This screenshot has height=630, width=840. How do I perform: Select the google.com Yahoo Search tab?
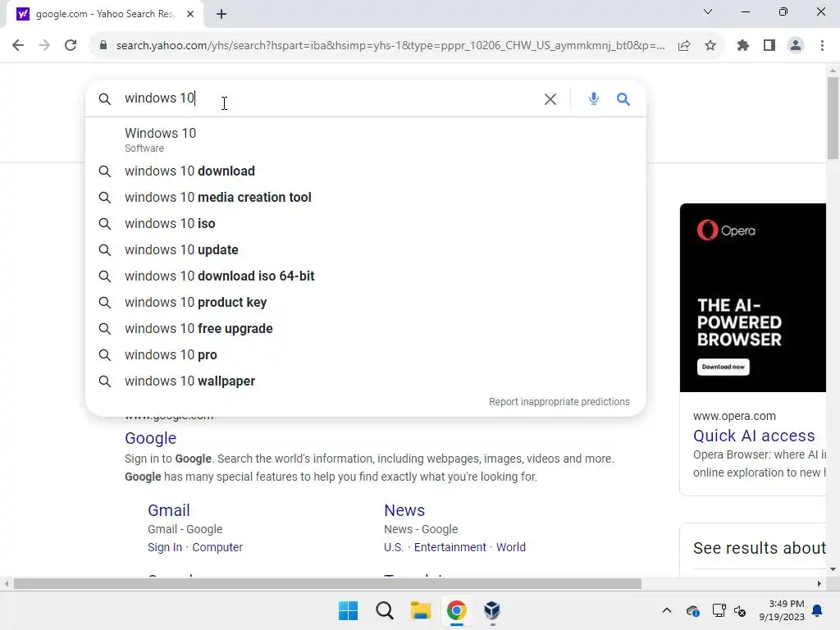click(104, 14)
